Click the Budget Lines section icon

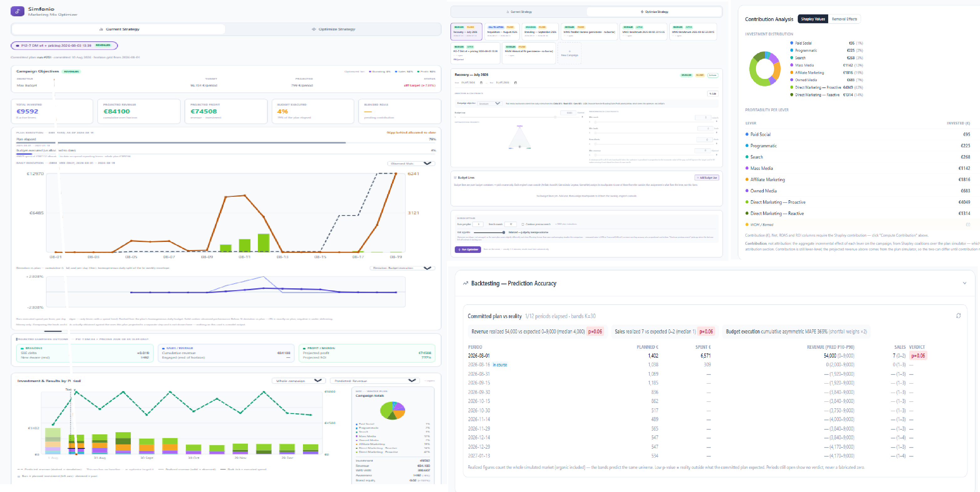click(455, 177)
